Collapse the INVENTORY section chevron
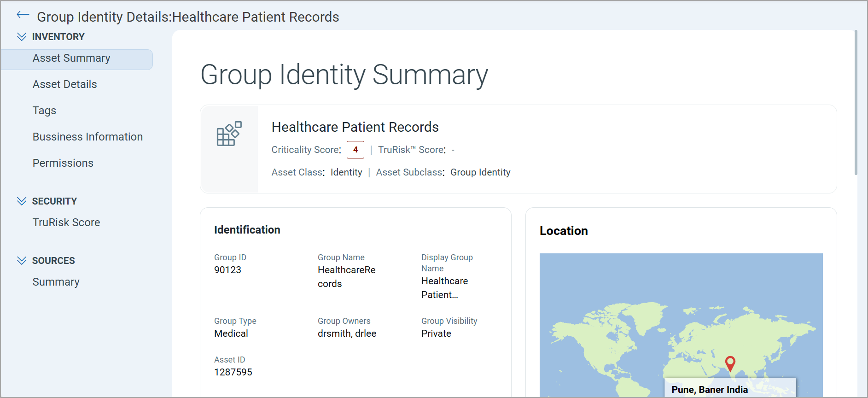The height and width of the screenshot is (398, 868). (22, 37)
